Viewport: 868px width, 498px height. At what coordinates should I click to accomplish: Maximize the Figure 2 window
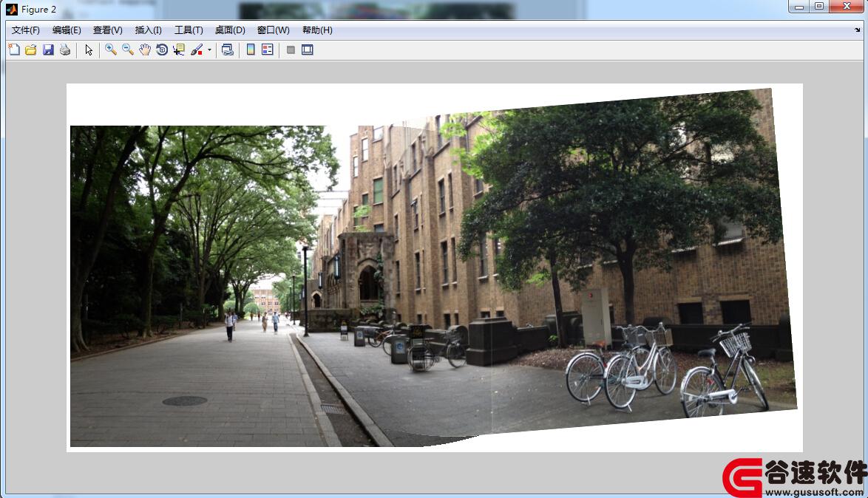(x=818, y=7)
